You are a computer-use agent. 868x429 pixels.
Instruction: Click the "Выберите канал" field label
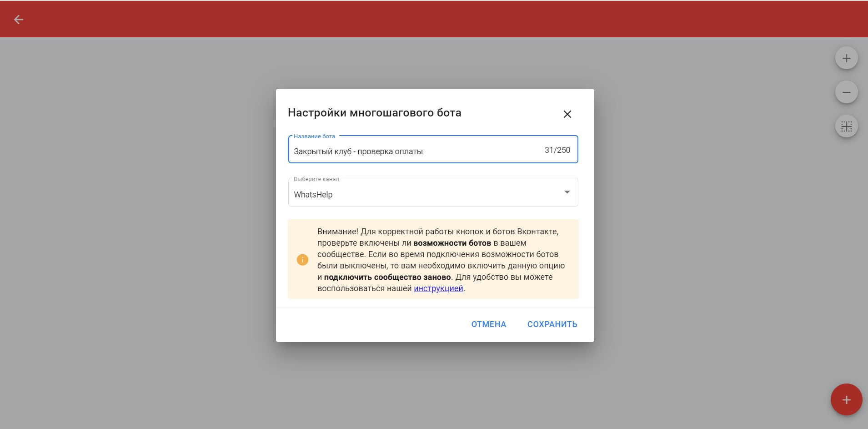pos(316,179)
